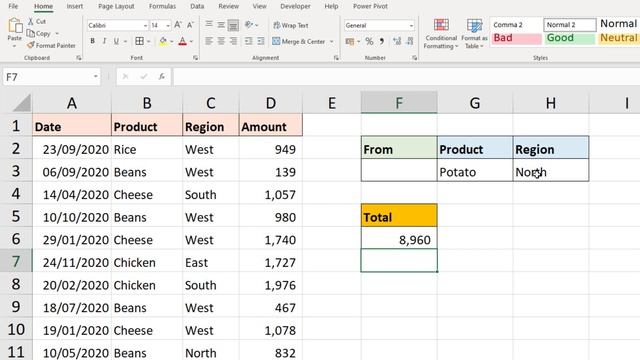Apply the yellow Fill Color bucket
The width and height of the screenshot is (640, 360).
tap(163, 41)
